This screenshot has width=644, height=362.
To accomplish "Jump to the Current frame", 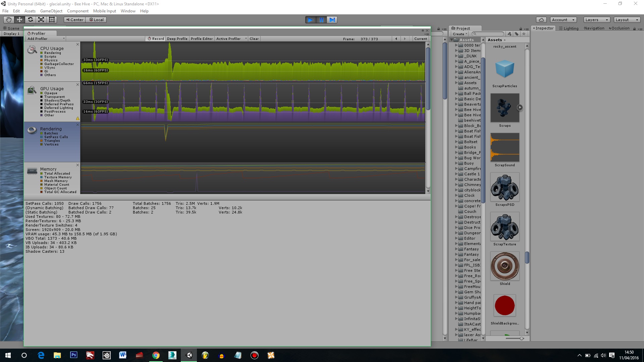I will click(421, 39).
